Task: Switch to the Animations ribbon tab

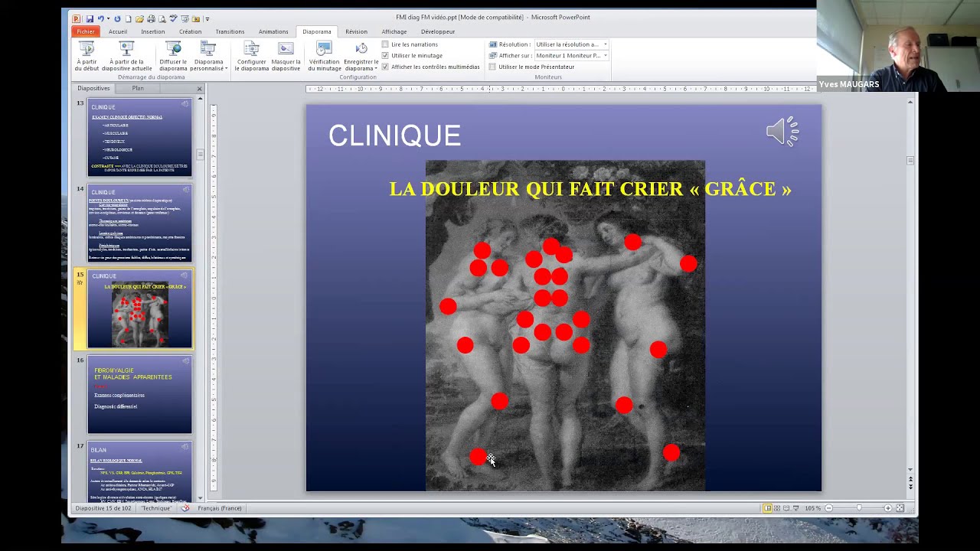Action: pyautogui.click(x=273, y=31)
